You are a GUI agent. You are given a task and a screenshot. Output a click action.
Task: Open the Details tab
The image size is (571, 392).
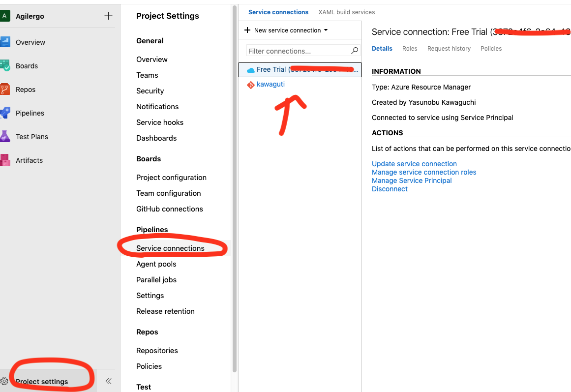[x=382, y=49]
